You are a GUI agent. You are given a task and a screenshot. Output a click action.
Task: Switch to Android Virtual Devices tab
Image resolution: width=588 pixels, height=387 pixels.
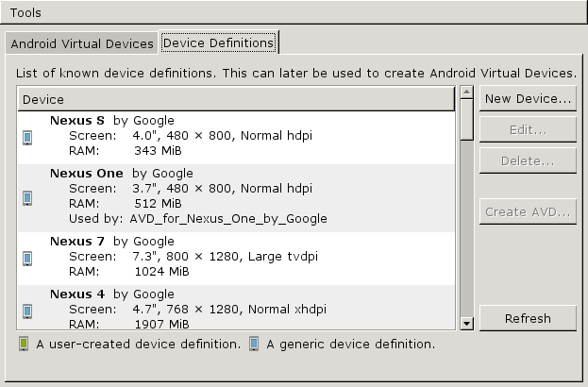pos(82,43)
